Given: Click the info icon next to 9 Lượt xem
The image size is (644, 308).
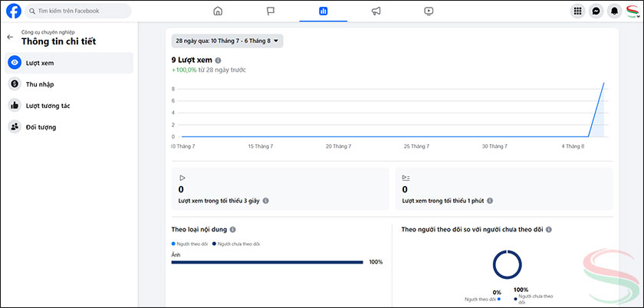Looking at the screenshot, I should [219, 60].
